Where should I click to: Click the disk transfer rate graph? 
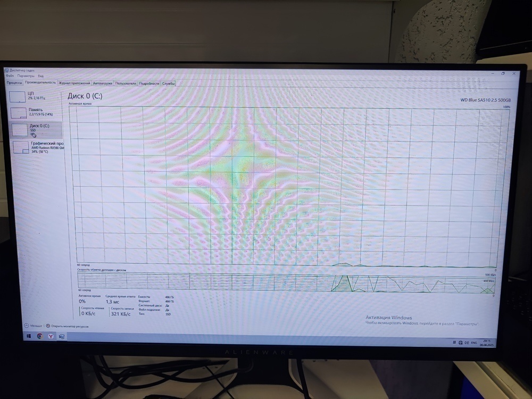click(x=286, y=282)
